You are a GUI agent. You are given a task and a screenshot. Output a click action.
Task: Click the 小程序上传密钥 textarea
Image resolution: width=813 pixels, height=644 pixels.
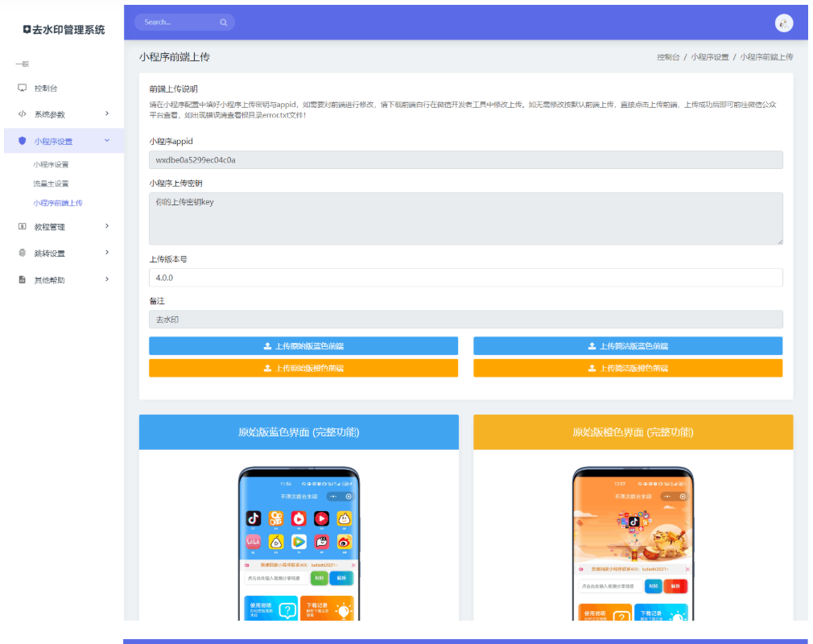point(465,218)
